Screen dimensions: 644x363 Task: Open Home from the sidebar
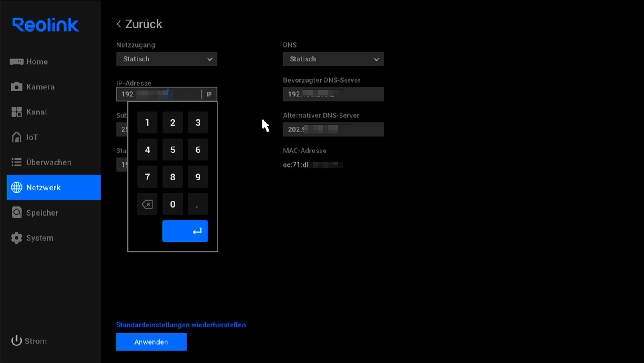[x=54, y=62]
